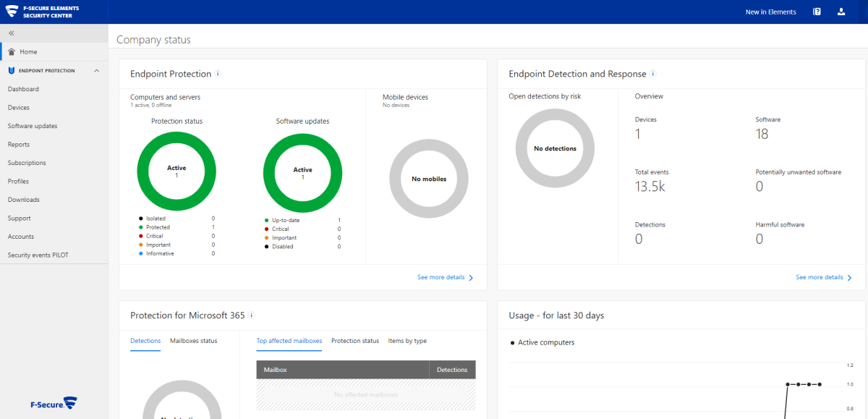Open Downloads in the sidebar

[x=24, y=200]
